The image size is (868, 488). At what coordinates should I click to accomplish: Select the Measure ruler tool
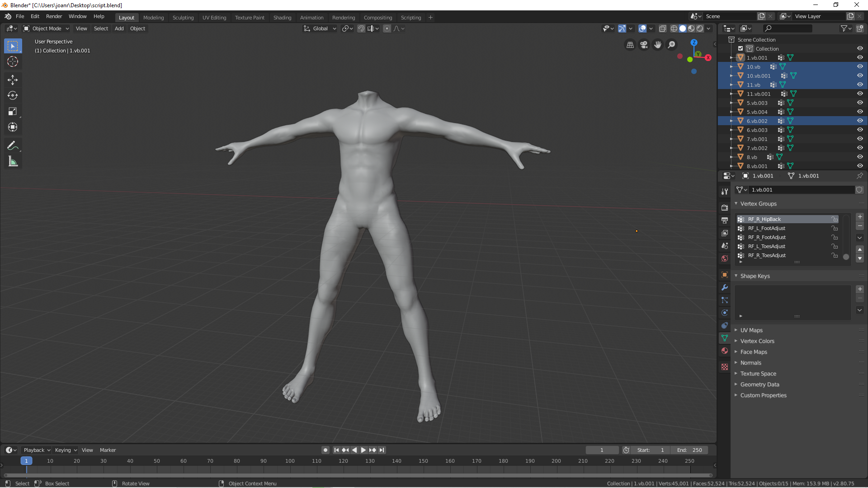click(x=13, y=161)
